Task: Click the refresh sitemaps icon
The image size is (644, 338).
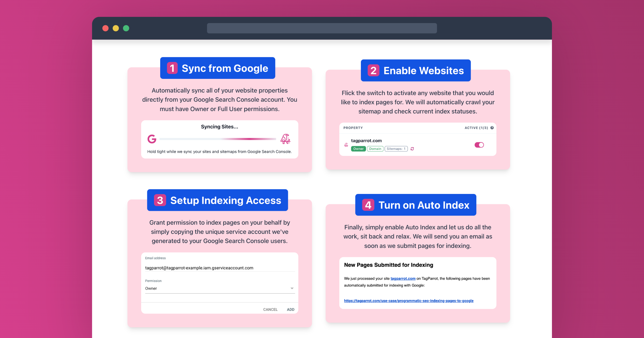Action: 412,149
